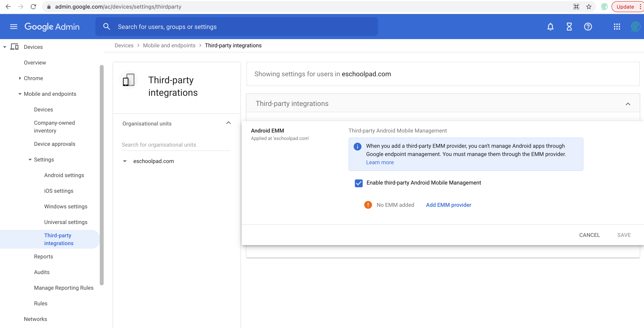Click the Devices icon in the sidebar
The image size is (644, 328).
[14, 47]
